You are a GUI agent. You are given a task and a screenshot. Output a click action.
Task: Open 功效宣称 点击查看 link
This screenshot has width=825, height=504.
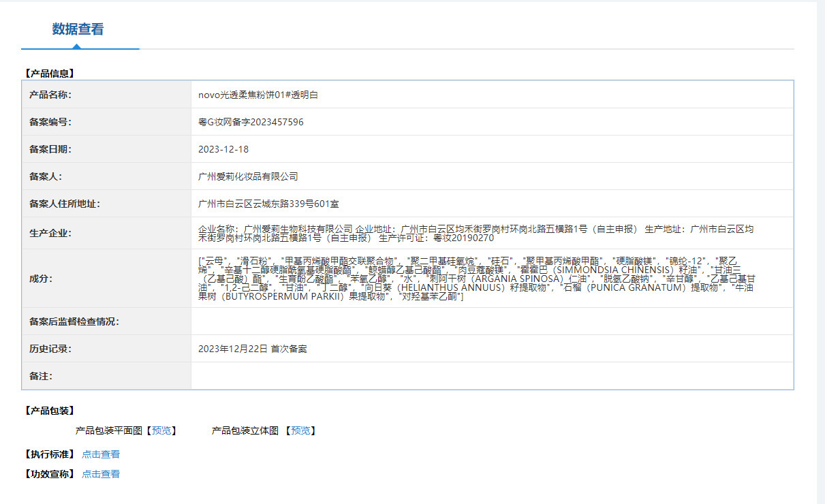coord(101,474)
